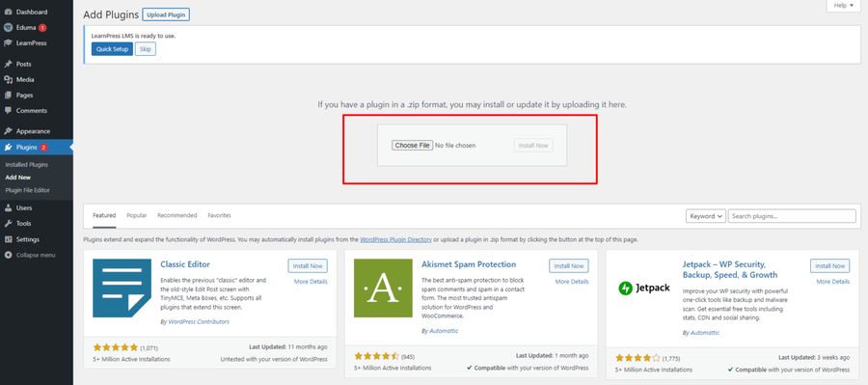Switch to the Favorites tab
The height and width of the screenshot is (385, 868).
[x=219, y=215]
